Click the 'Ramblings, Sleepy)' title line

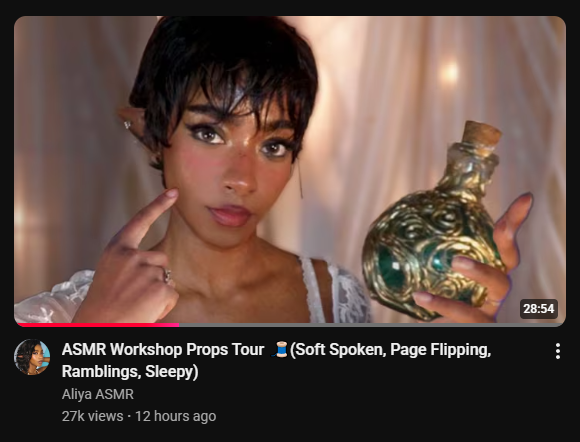click(x=130, y=371)
